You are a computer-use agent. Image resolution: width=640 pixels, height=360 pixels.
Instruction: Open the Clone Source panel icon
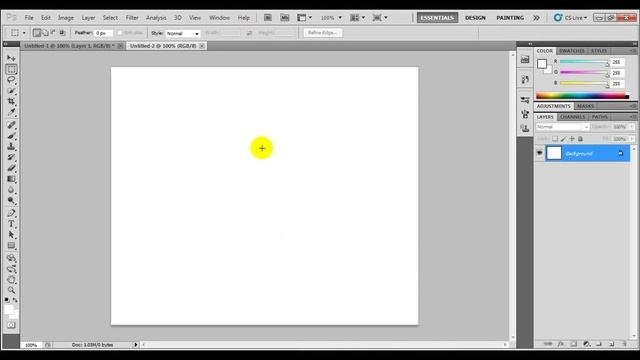tap(525, 128)
